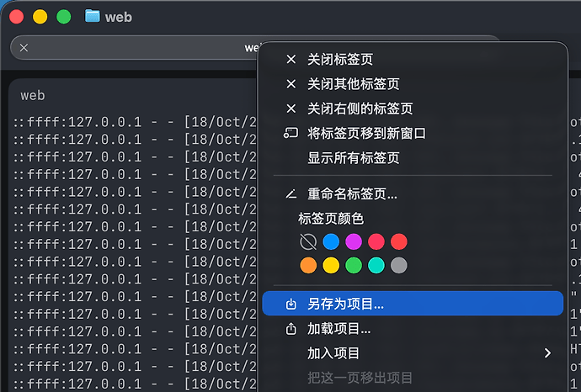Click the web folder icon in title bar
The height and width of the screenshot is (392, 581).
pyautogui.click(x=93, y=16)
